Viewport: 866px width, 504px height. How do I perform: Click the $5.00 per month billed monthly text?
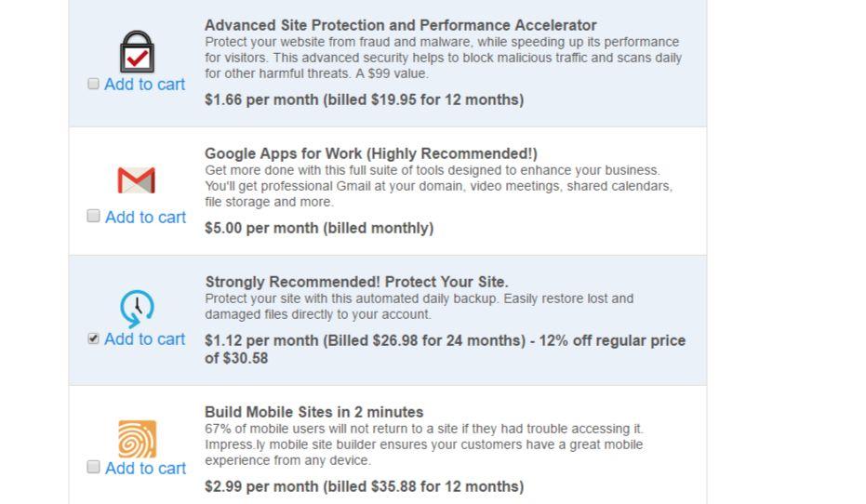coord(319,228)
